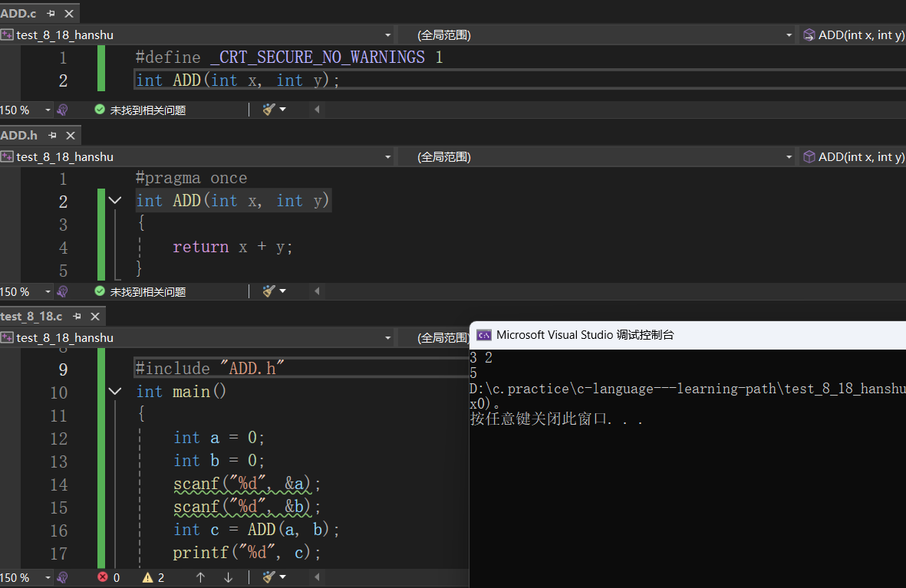
Task: Click IntelliCode icon in ADD.c status bar
Action: click(62, 110)
